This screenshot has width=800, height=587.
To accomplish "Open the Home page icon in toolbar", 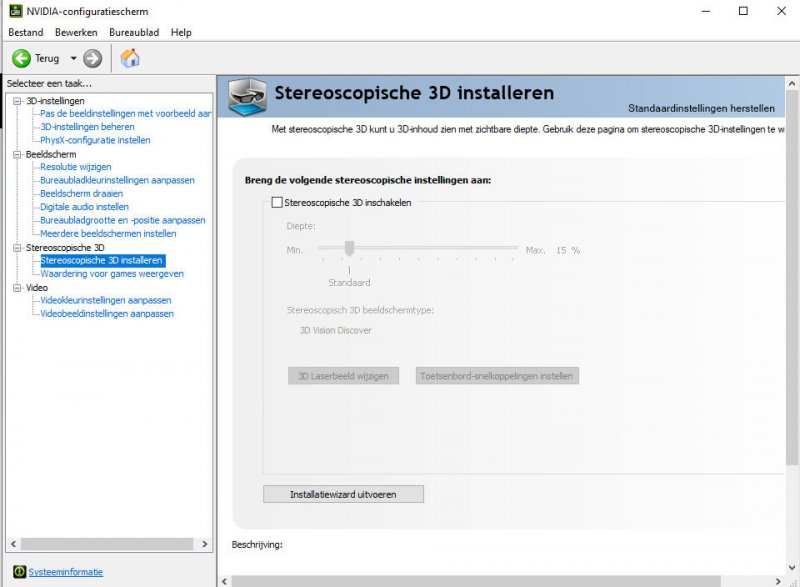I will pos(130,58).
